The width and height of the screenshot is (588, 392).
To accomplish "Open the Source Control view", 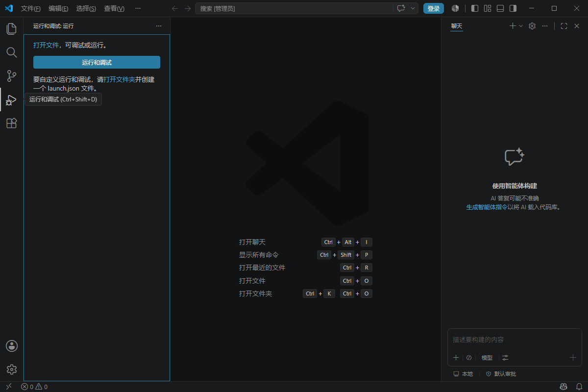I will tap(12, 76).
